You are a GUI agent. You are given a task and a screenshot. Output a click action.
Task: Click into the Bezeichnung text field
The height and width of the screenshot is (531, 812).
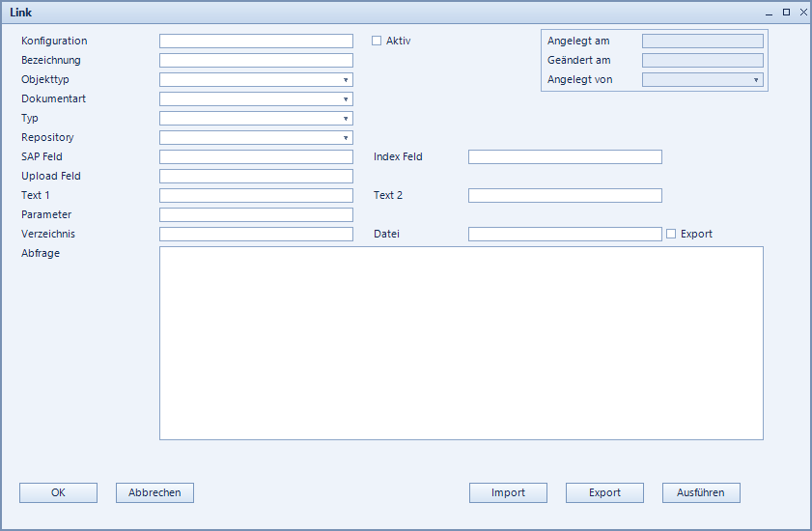pyautogui.click(x=256, y=60)
